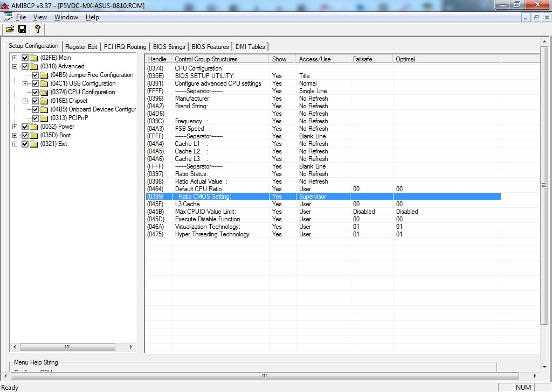
Task: Toggle checkbox for (0374) CPU Configuration
Action: (x=35, y=92)
